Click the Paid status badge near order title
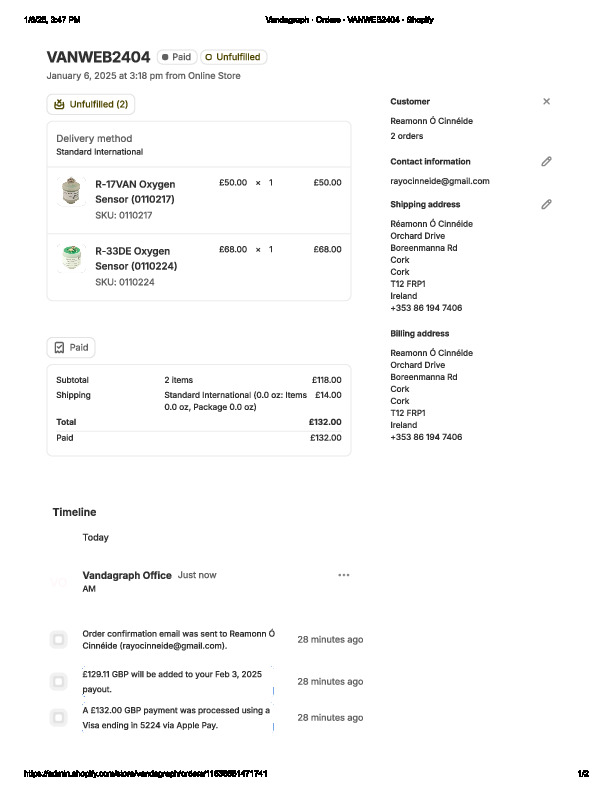The height and width of the screenshot is (792, 612). coord(177,57)
